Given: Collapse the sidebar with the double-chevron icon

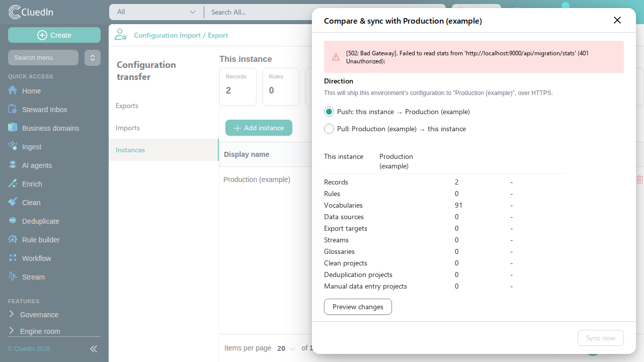Looking at the screenshot, I should (x=94, y=349).
